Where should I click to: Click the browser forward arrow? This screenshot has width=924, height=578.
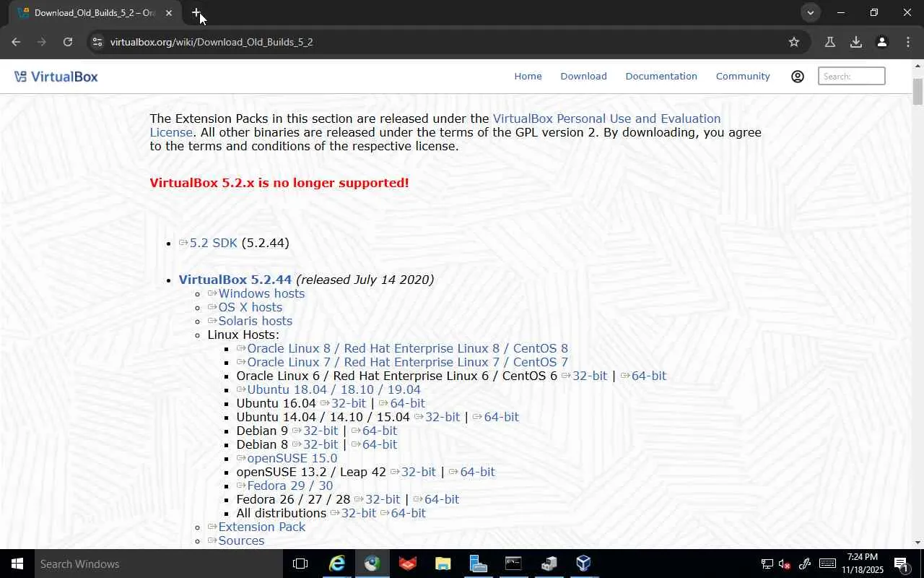42,42
